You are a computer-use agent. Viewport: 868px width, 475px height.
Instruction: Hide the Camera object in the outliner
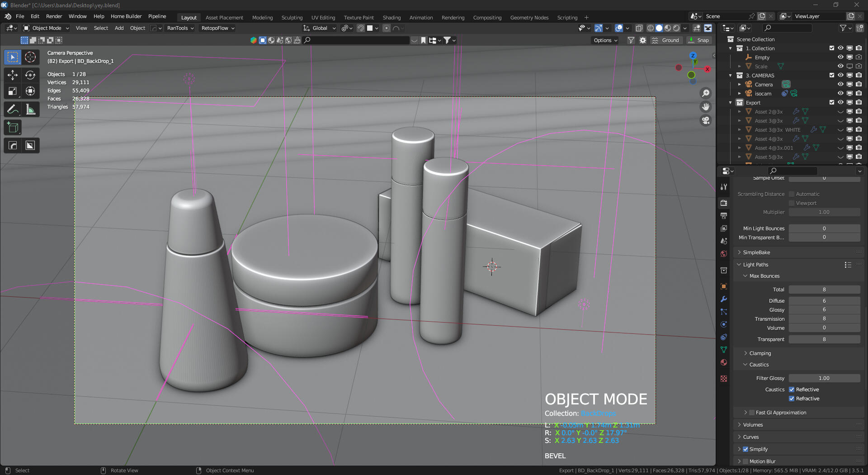pos(840,84)
